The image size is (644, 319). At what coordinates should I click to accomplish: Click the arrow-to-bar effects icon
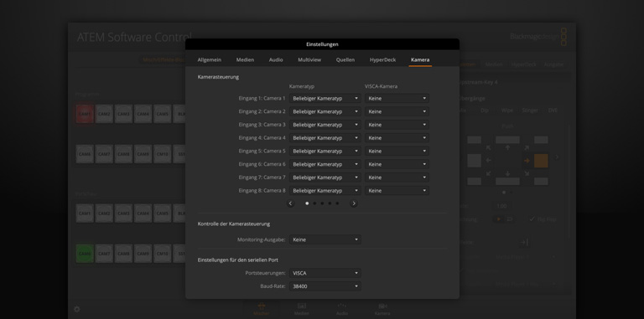click(523, 242)
